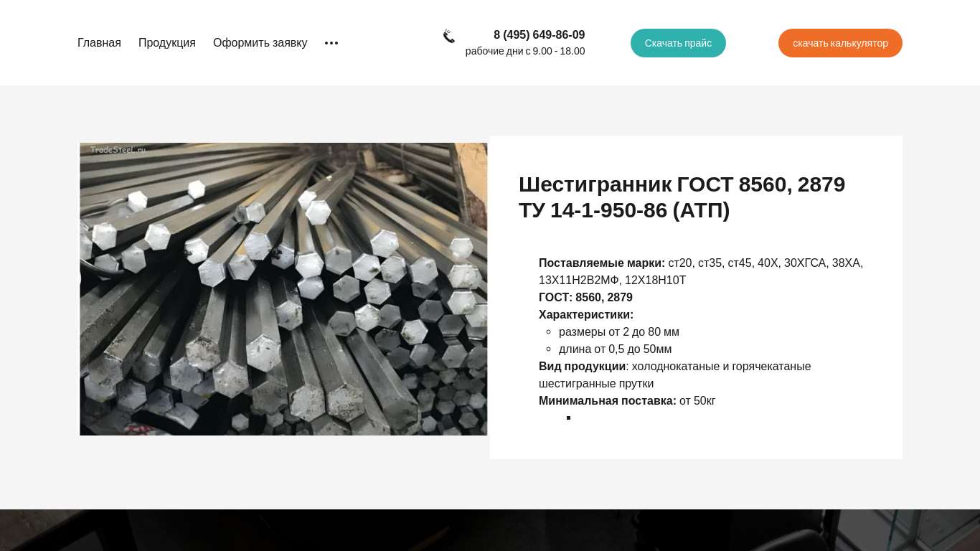Open the Оформить заявку menu item
Screen dimensions: 980x551
[x=260, y=43]
